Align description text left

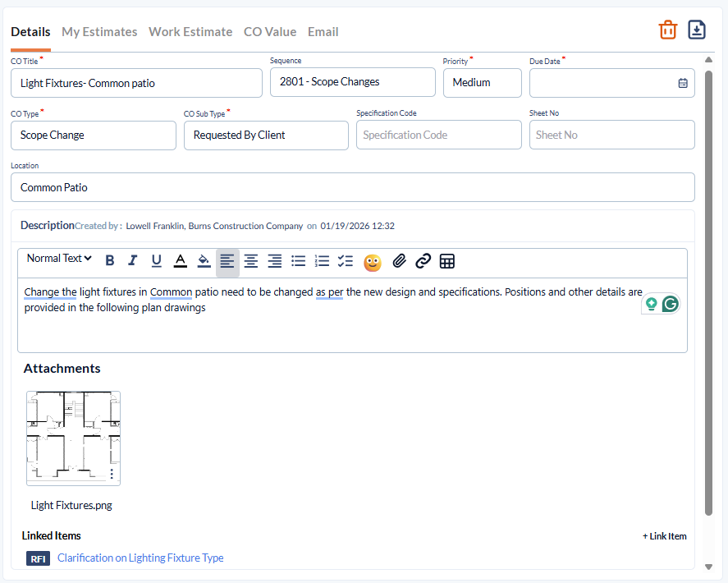click(227, 262)
